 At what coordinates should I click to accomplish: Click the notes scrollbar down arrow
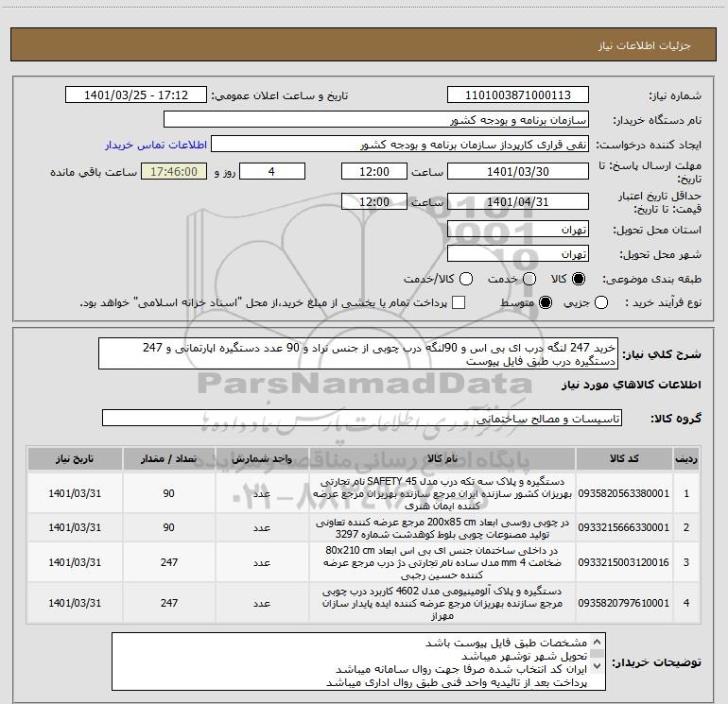point(598,666)
